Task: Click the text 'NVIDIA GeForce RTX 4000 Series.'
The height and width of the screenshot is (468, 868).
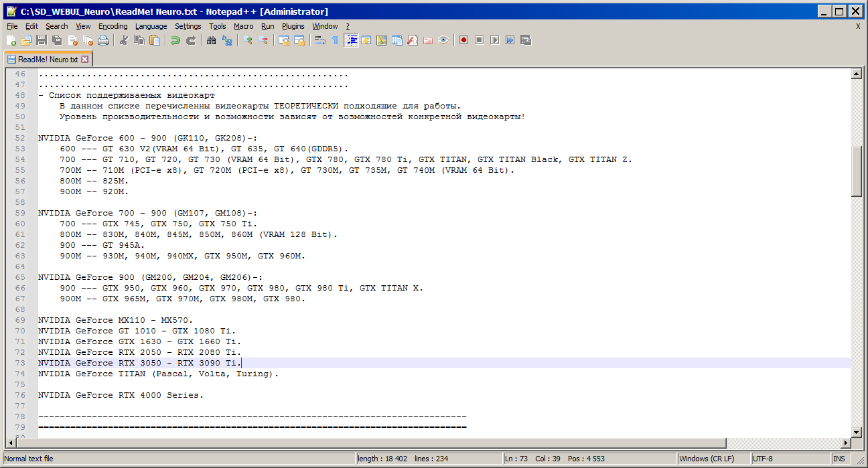Action: tap(121, 395)
